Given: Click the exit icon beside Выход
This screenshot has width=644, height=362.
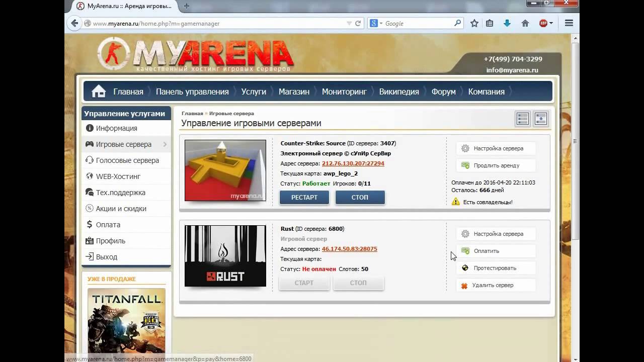Looking at the screenshot, I should tap(90, 257).
